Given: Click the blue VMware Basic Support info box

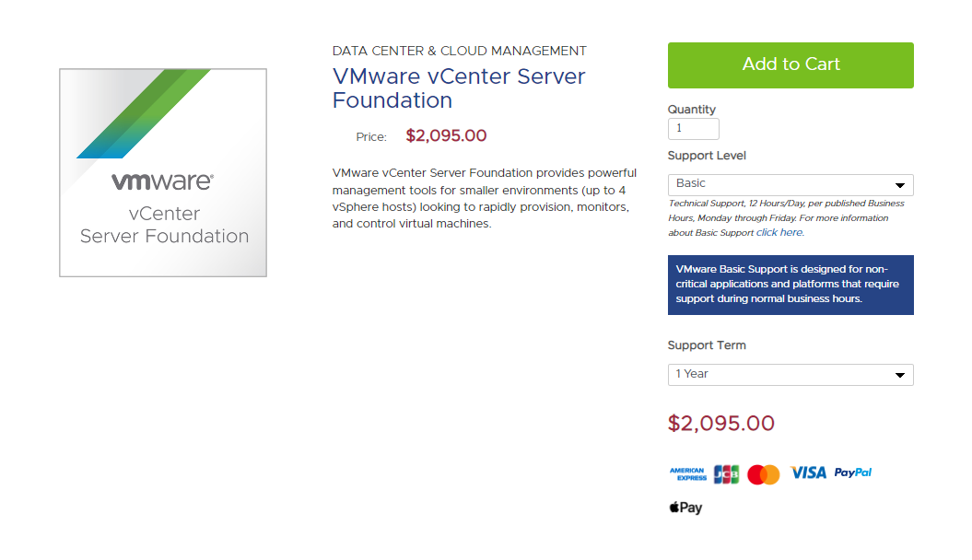Looking at the screenshot, I should (x=790, y=285).
